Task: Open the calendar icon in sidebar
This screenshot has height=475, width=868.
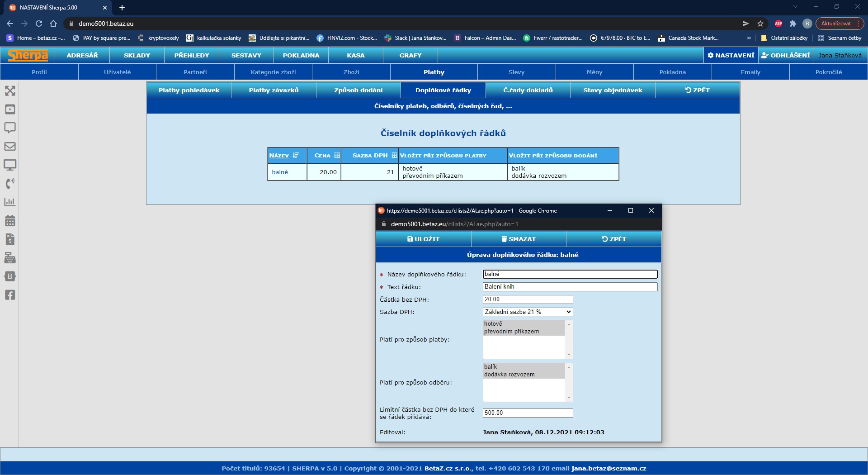Action: point(10,221)
